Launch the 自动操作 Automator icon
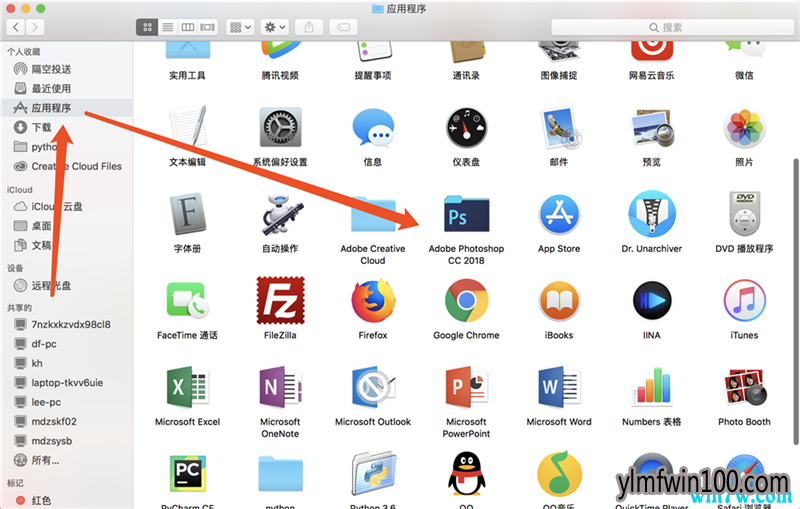The height and width of the screenshot is (509, 800). click(x=280, y=214)
